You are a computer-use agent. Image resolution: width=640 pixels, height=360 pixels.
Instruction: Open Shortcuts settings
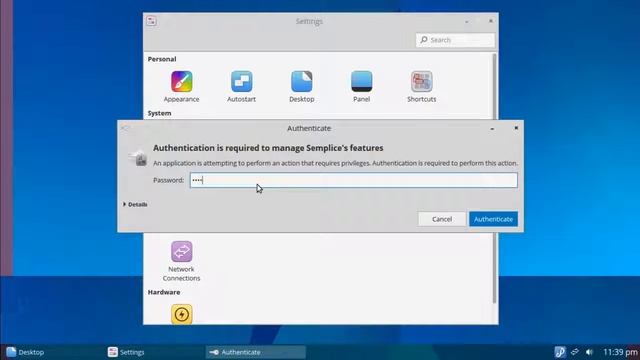(x=422, y=86)
